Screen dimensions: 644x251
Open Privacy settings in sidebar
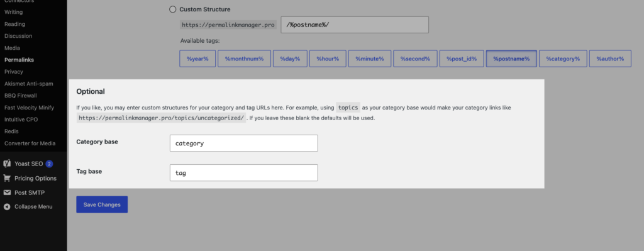tap(14, 72)
